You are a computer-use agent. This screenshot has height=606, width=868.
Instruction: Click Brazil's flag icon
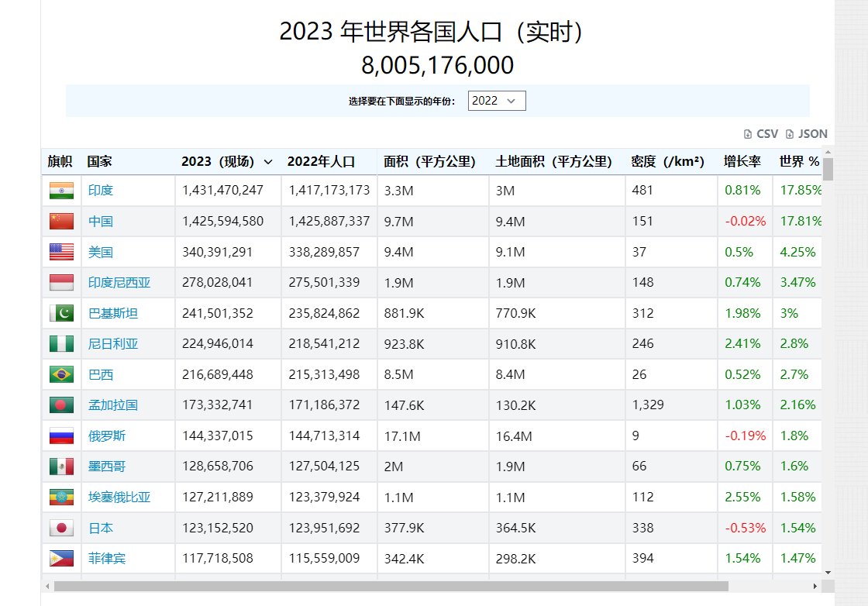click(61, 374)
